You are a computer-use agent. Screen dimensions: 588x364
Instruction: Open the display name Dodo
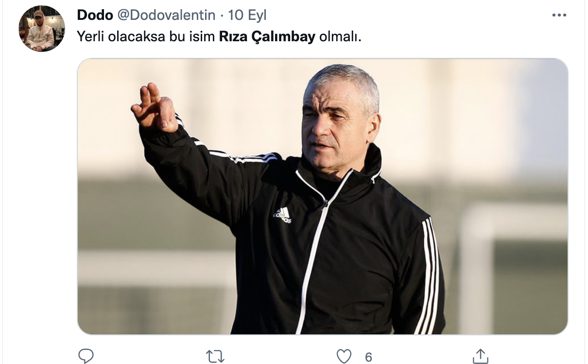coord(95,15)
